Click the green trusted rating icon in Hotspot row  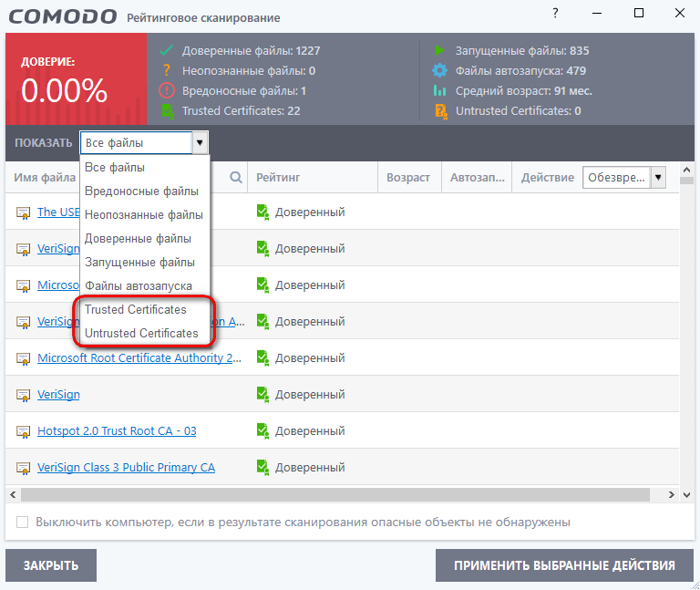pyautogui.click(x=262, y=431)
